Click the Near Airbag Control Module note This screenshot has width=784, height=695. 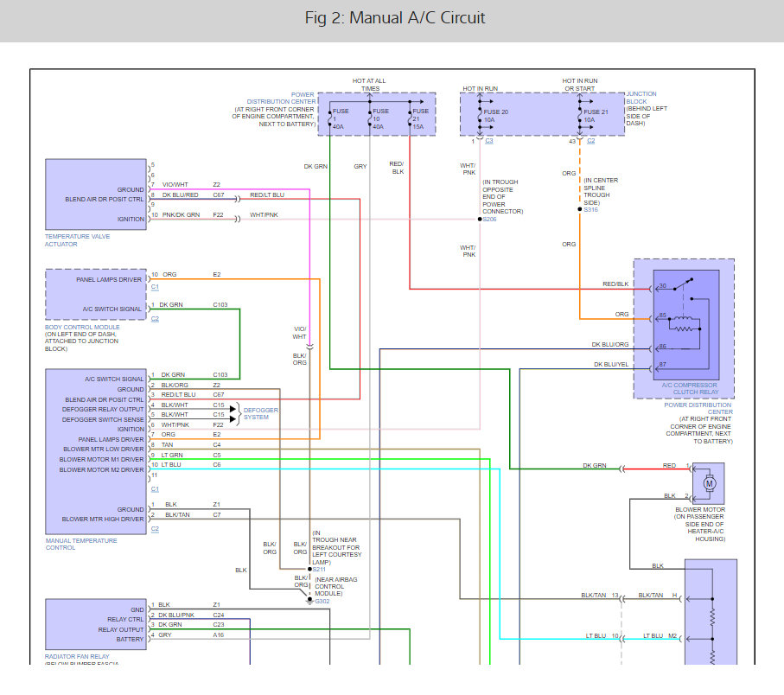(336, 586)
